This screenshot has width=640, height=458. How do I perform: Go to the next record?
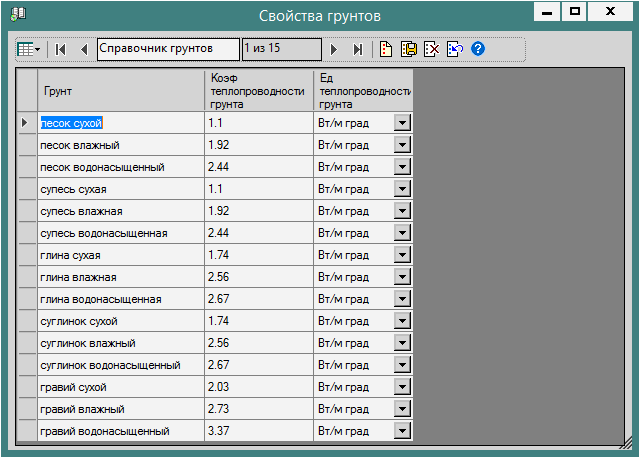tap(334, 49)
